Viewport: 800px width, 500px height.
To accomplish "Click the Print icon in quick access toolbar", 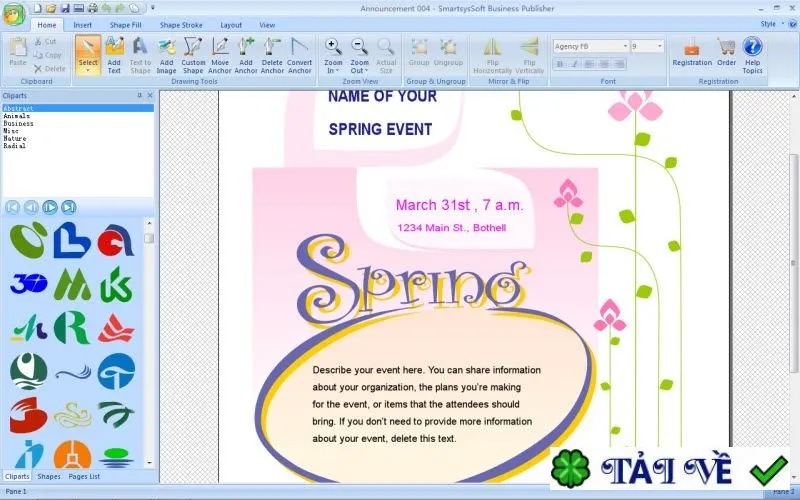I will pos(92,8).
